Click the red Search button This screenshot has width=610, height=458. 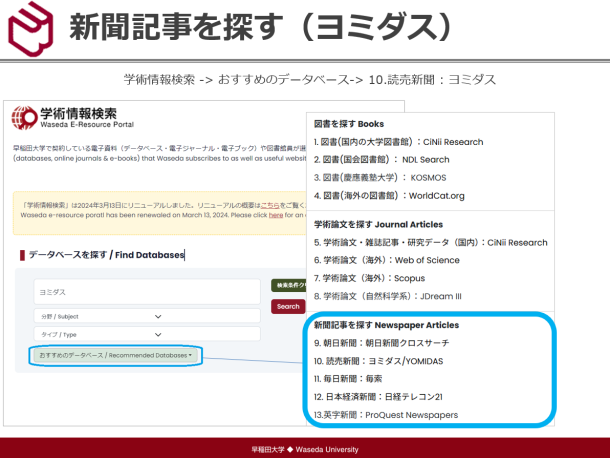[288, 307]
